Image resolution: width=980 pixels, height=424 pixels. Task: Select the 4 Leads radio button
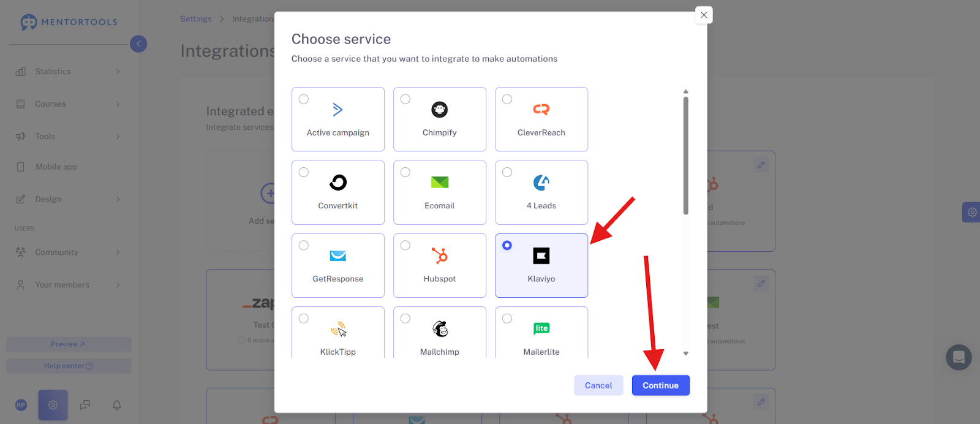(507, 172)
